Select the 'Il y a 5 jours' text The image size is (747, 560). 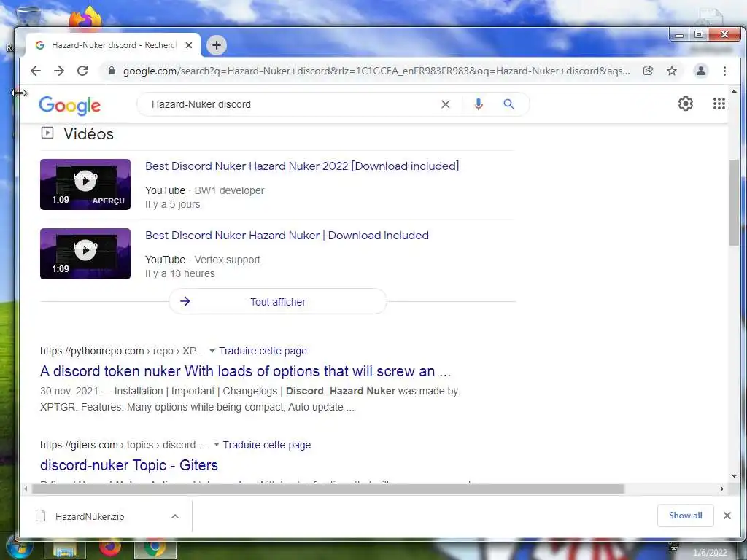[x=172, y=204]
